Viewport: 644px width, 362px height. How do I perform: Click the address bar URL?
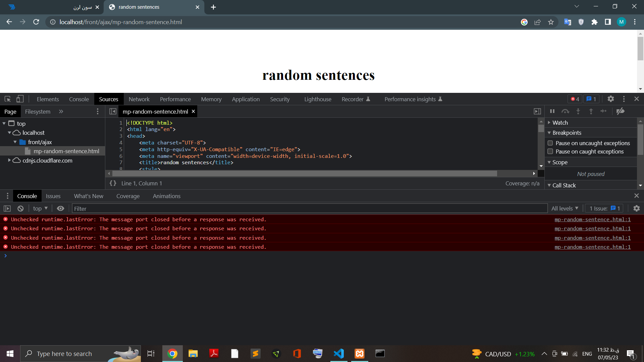tap(121, 22)
